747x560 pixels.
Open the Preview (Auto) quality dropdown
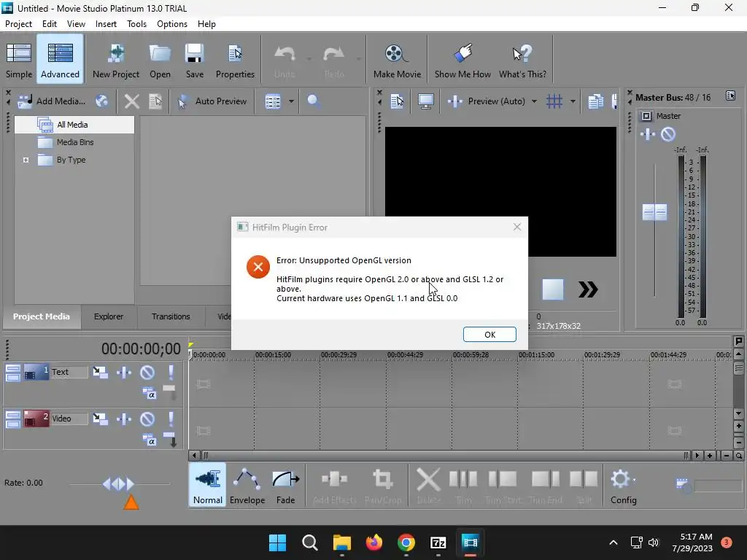(534, 101)
